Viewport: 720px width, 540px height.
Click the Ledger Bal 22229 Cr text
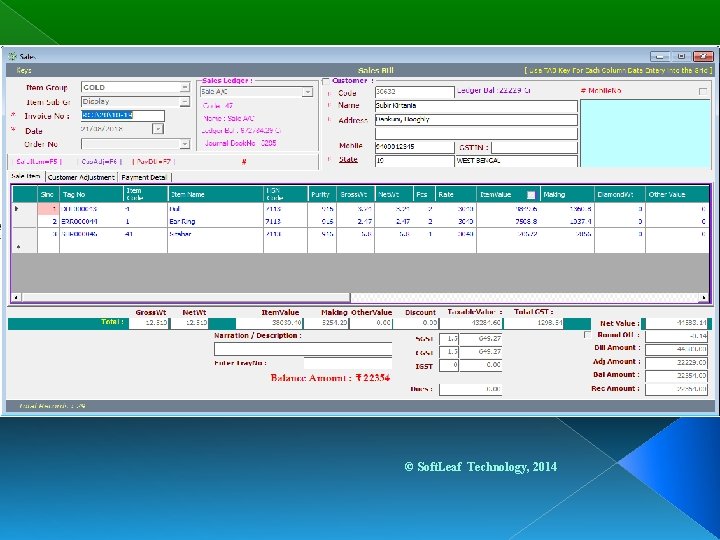(494, 91)
